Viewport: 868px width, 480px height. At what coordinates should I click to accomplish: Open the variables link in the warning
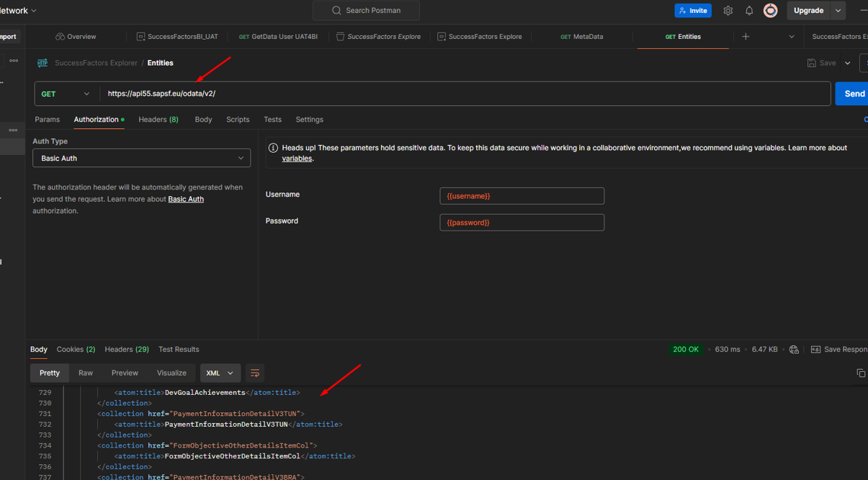pos(297,159)
